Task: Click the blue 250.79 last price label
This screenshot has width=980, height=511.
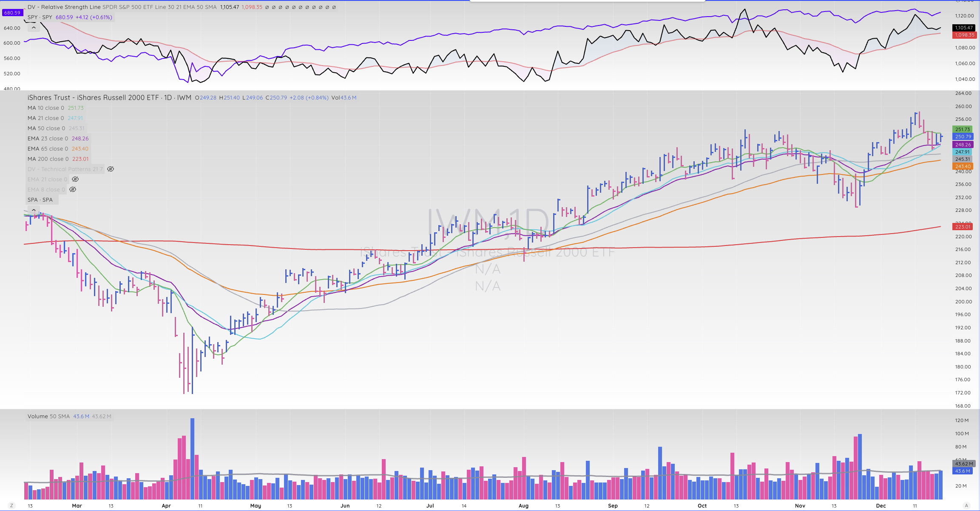Action: pos(963,137)
